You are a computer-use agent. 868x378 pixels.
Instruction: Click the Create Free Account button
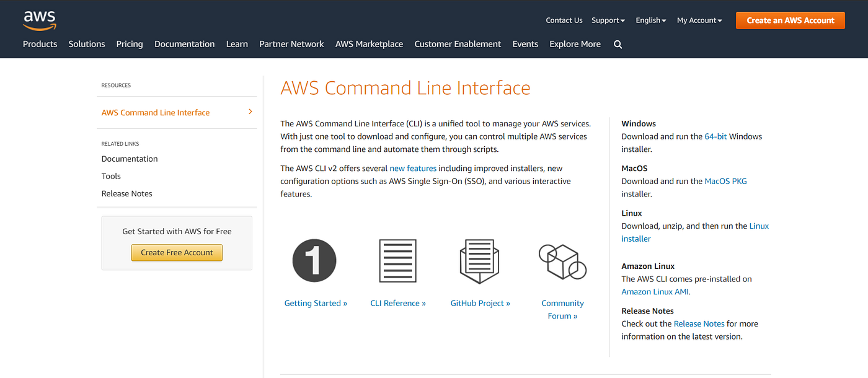point(177,252)
